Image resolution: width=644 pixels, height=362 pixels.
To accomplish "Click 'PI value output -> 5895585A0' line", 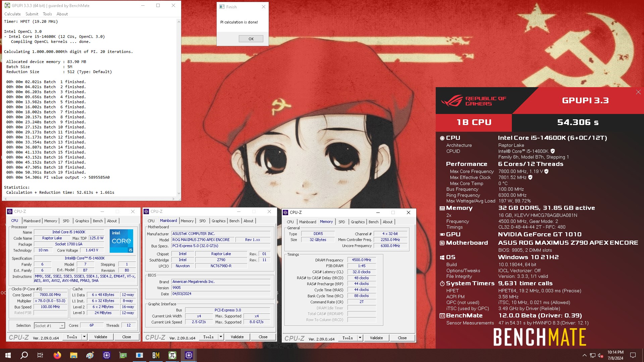I will [58, 177].
